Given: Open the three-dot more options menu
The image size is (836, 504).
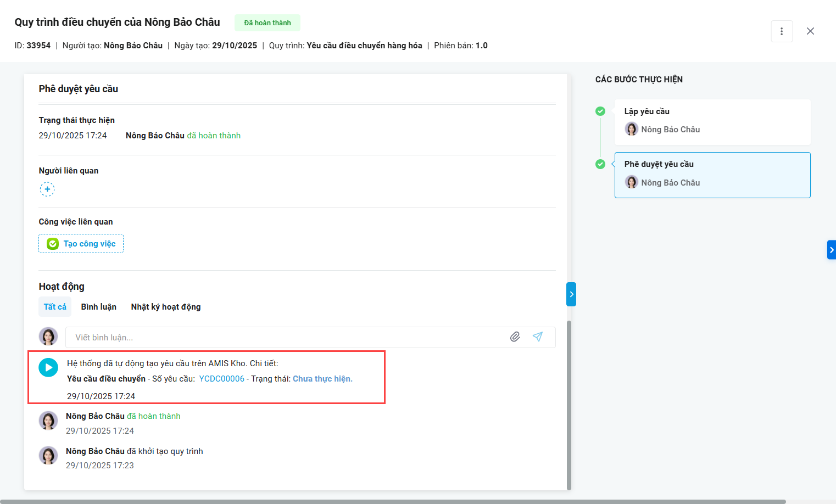Looking at the screenshot, I should [782, 31].
